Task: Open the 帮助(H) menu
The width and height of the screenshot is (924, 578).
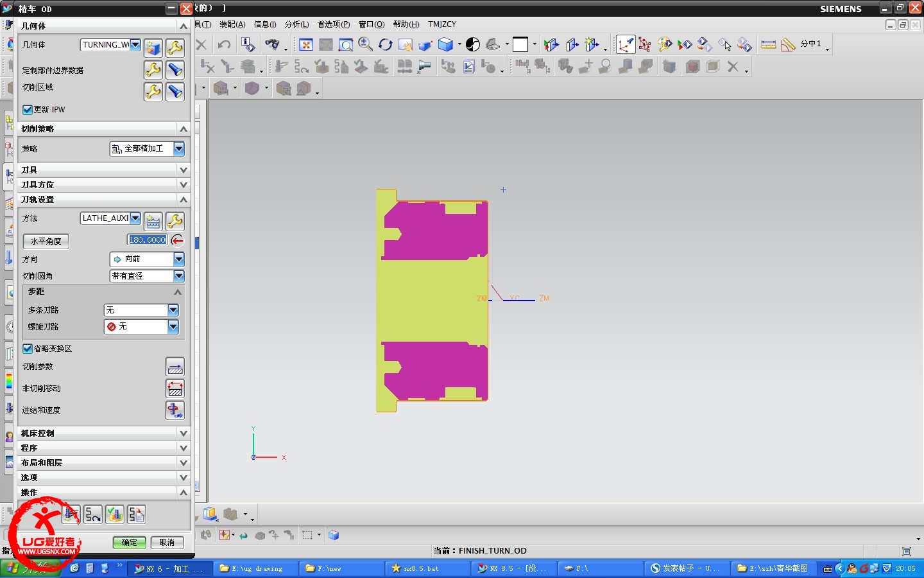Action: [406, 24]
